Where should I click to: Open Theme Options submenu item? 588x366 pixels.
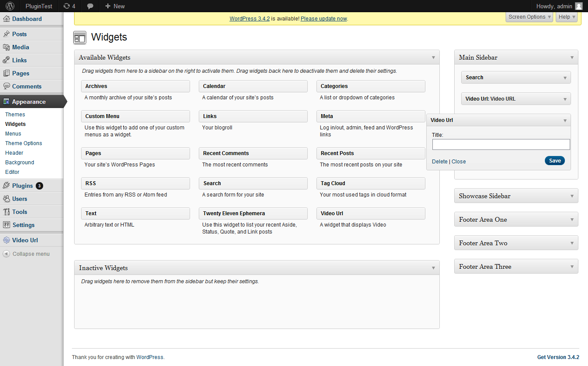point(24,143)
